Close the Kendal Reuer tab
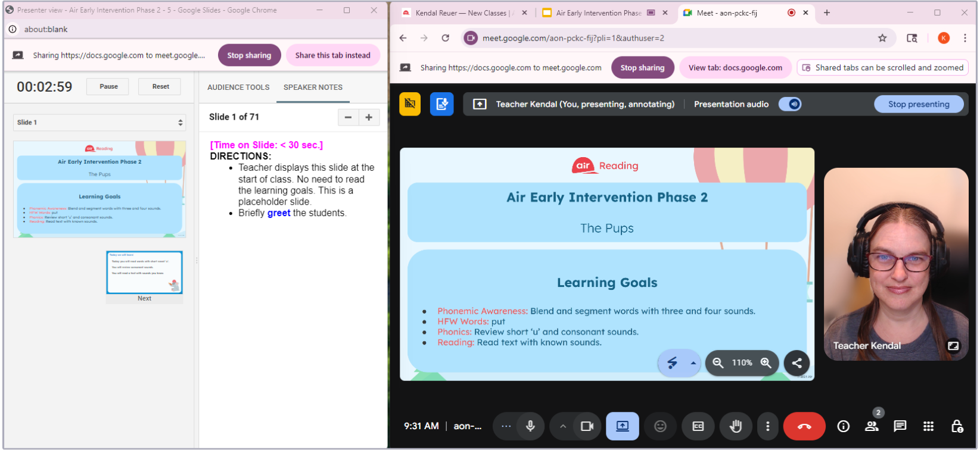This screenshot has width=980, height=450. pyautogui.click(x=524, y=12)
